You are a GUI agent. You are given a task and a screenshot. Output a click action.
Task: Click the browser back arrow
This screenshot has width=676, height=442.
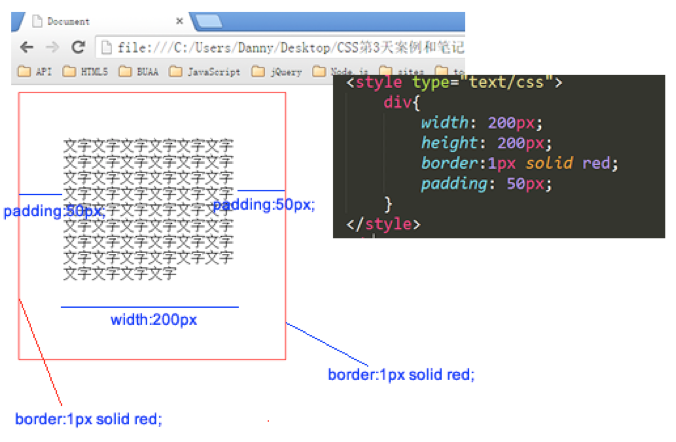point(27,47)
